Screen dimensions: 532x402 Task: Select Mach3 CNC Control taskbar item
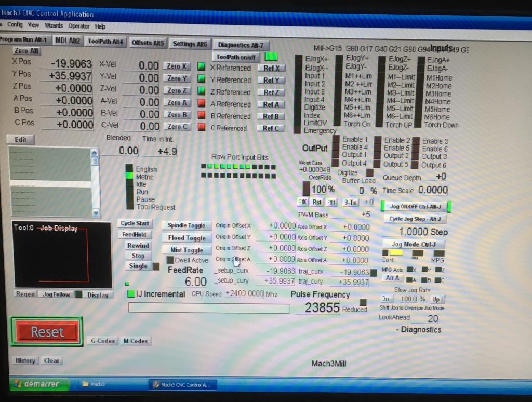pyautogui.click(x=182, y=385)
